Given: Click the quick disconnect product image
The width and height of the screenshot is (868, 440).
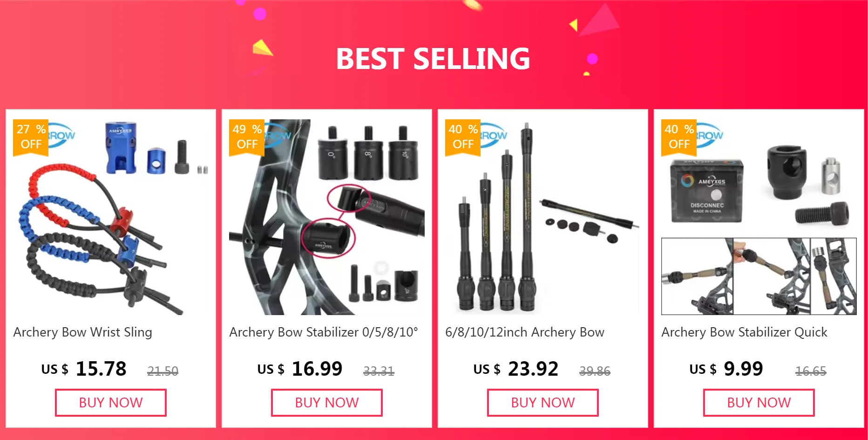Looking at the screenshot, I should pos(759,217).
